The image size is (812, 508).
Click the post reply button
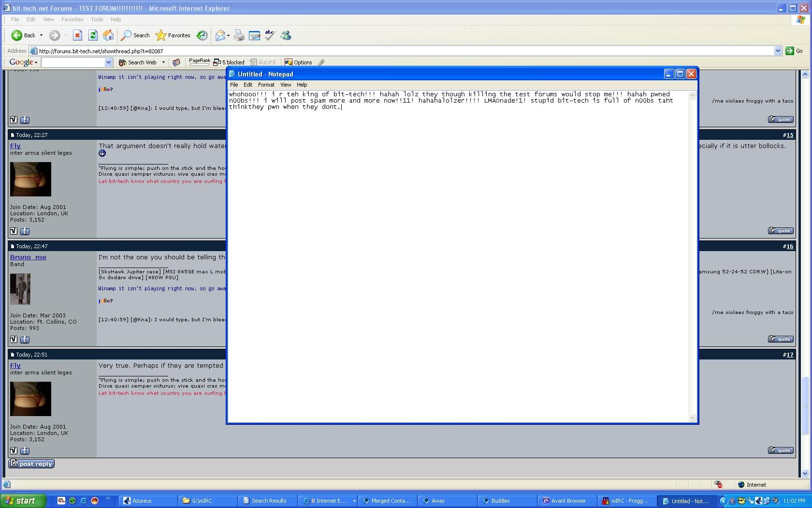31,464
